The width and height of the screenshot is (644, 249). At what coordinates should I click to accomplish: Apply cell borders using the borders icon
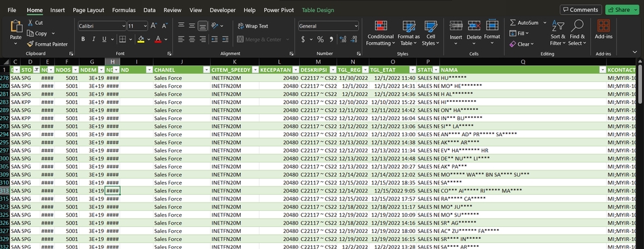[122, 40]
